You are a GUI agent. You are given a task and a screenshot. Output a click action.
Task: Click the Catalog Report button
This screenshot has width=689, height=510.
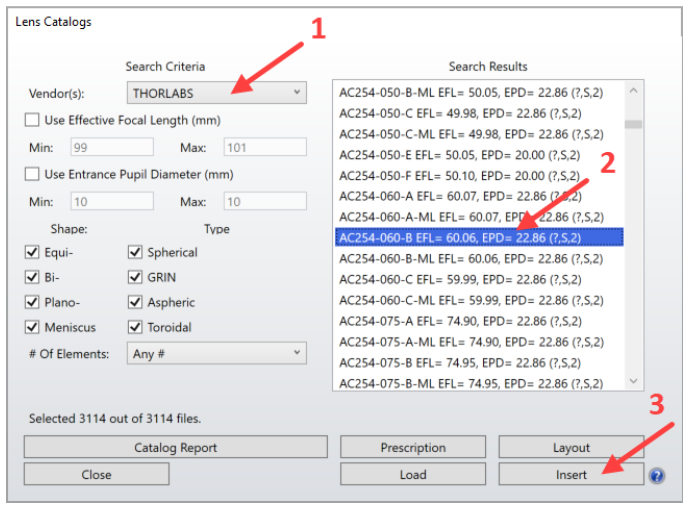[x=175, y=447]
